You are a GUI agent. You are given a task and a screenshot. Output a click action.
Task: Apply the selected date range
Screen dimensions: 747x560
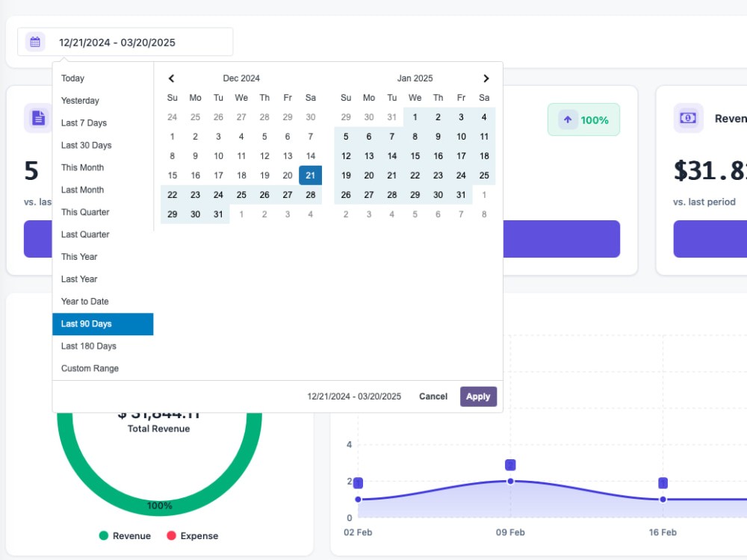click(478, 396)
